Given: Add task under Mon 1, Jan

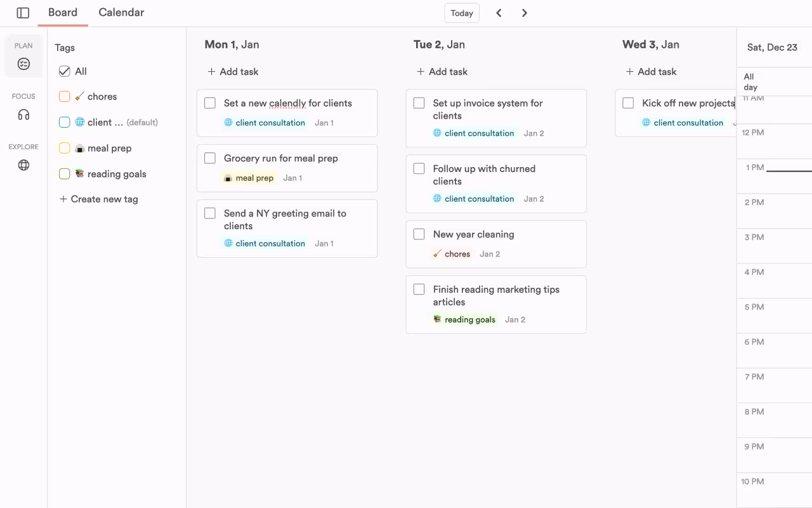Looking at the screenshot, I should pos(233,72).
